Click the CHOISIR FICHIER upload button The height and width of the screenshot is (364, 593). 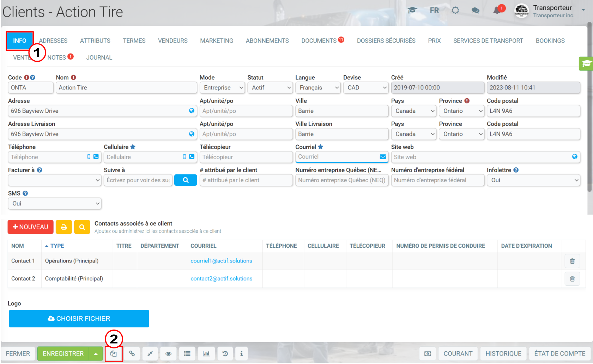[x=79, y=319]
